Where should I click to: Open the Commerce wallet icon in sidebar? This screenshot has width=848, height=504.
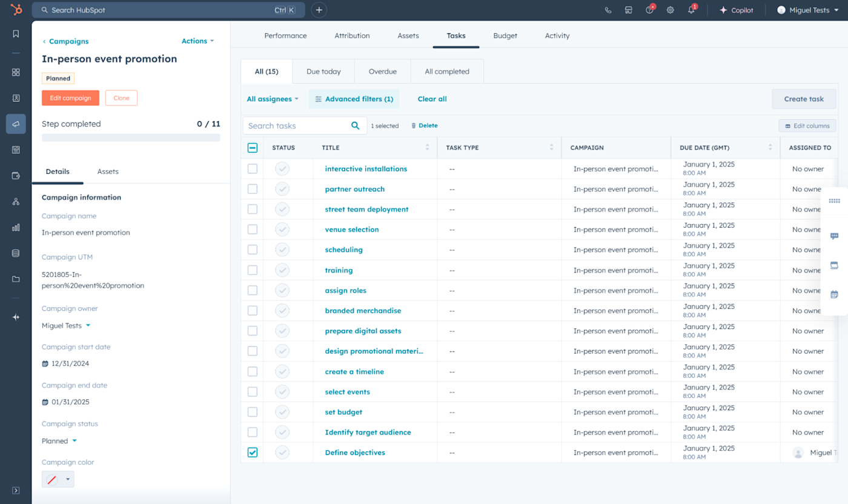pyautogui.click(x=16, y=176)
